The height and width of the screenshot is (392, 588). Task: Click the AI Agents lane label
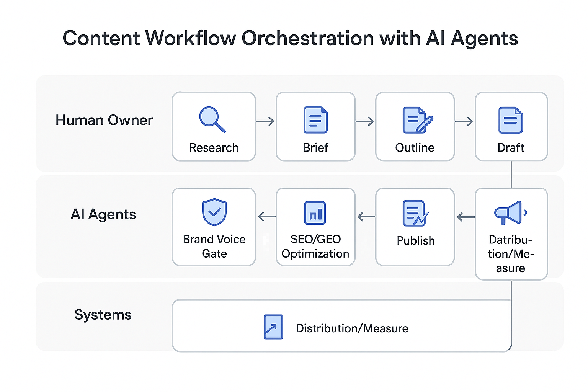pos(103,214)
